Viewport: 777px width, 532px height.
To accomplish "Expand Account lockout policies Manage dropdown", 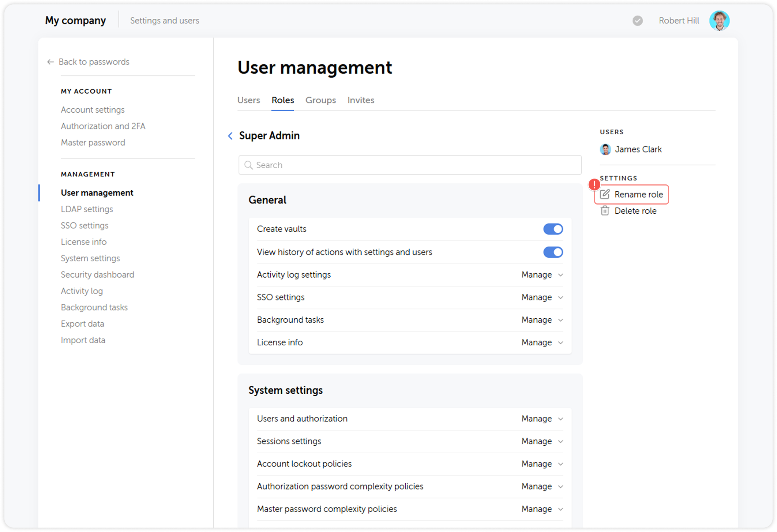I will tap(542, 464).
